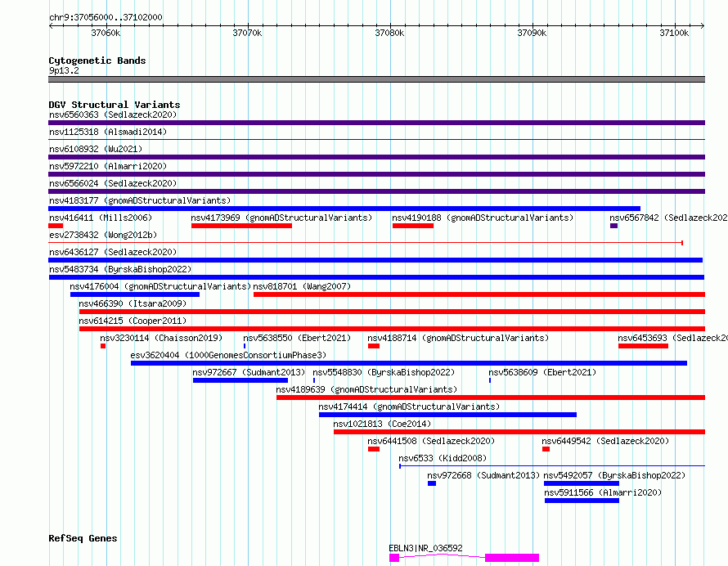Select the nsv5548830 (ByrskaBishop2022) blue marker
The image size is (728, 566).
314,380
